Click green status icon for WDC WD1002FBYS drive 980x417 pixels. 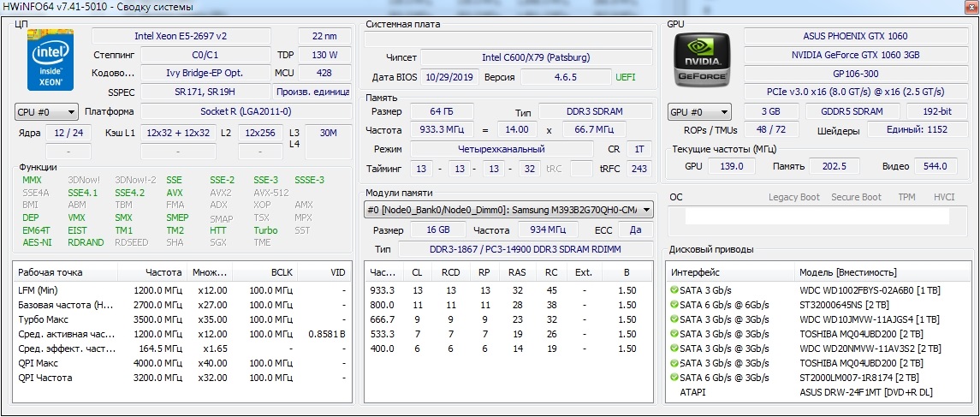tap(674, 291)
